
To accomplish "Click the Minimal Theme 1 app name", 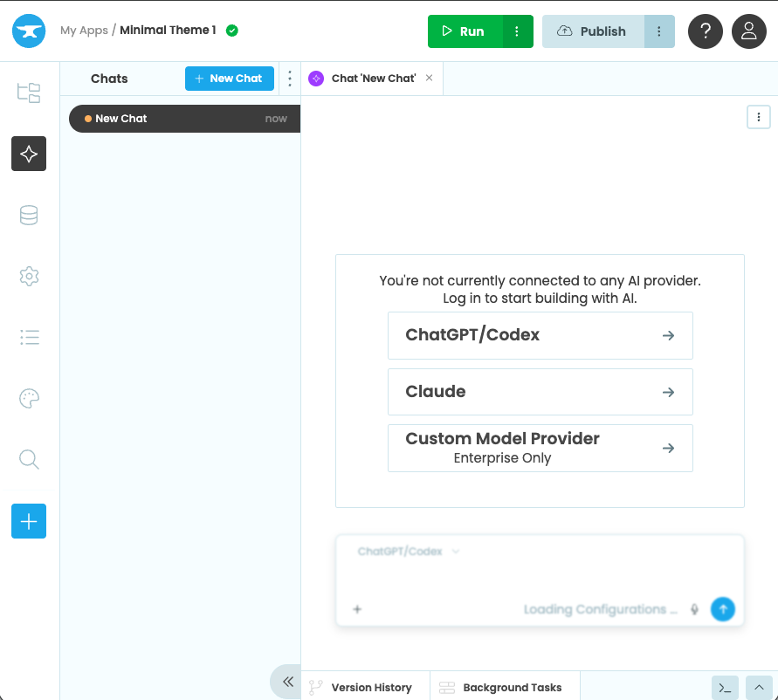I will 168,31.
